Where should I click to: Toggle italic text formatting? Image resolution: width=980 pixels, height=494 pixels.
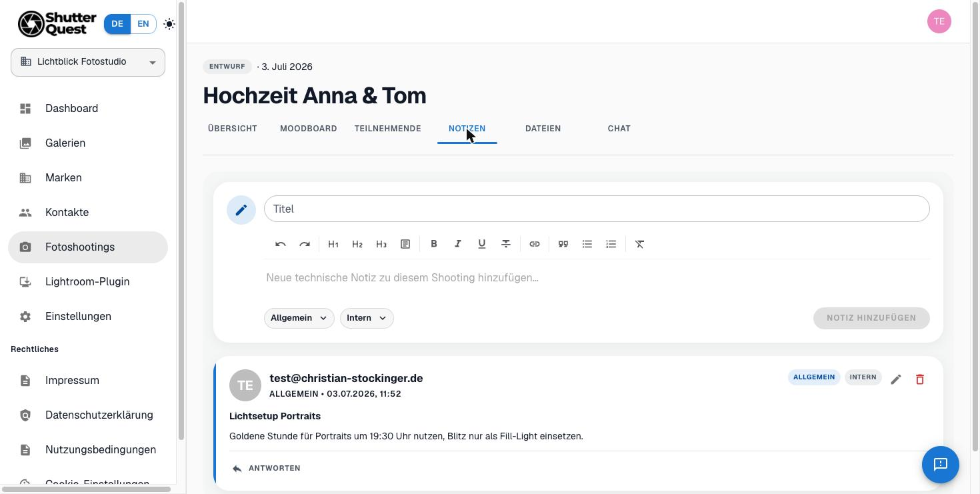458,244
